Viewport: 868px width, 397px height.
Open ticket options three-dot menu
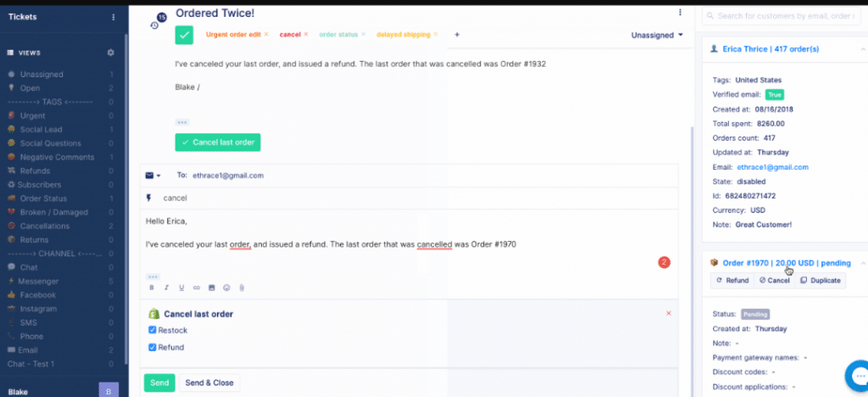point(681,12)
